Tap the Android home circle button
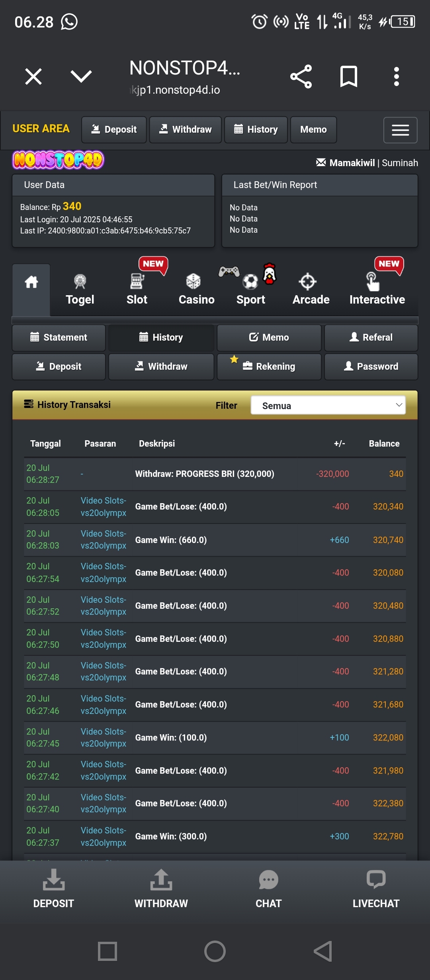The image size is (430, 980). coord(215,952)
